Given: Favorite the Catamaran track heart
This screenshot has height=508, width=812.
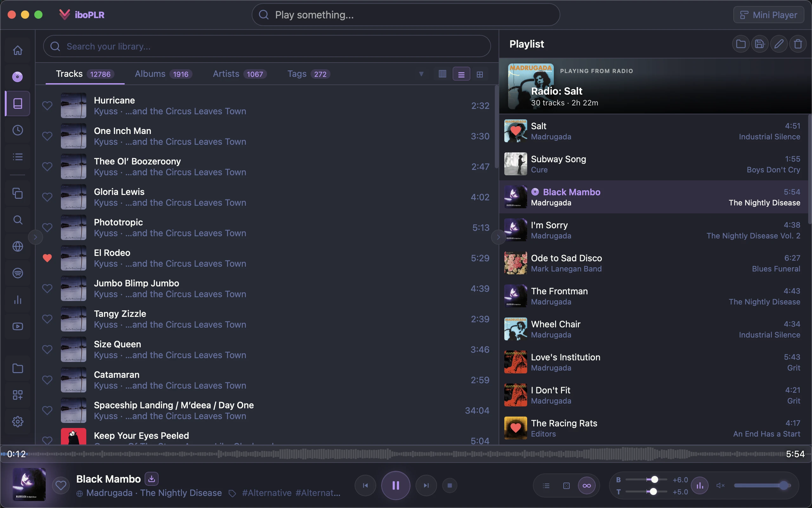Looking at the screenshot, I should point(47,380).
